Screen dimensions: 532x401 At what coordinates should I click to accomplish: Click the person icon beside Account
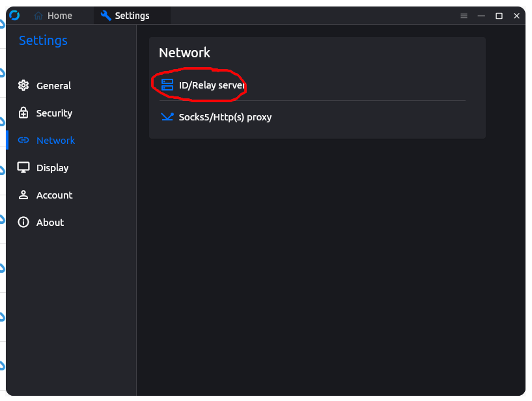coord(23,195)
